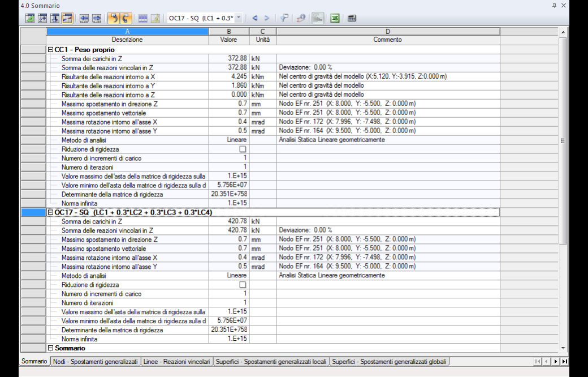
Task: Click the blue table grid icon
Action: tap(142, 18)
